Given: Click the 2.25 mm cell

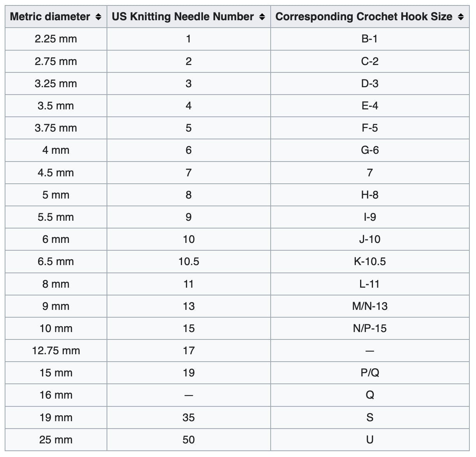Looking at the screenshot, I should click(56, 39).
